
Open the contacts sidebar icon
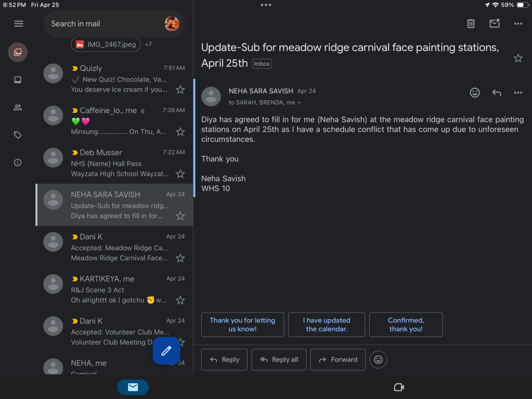18,108
